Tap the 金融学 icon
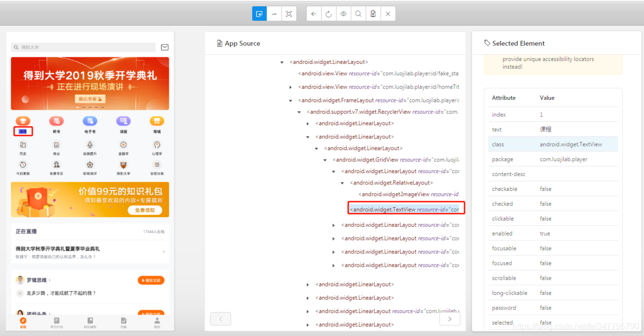This screenshot has height=336, width=644. [x=124, y=145]
